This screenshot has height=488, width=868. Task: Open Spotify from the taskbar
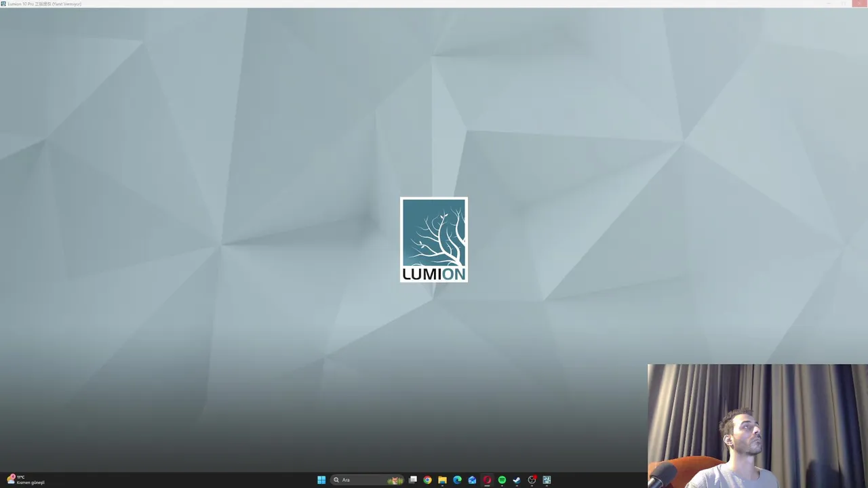click(502, 480)
